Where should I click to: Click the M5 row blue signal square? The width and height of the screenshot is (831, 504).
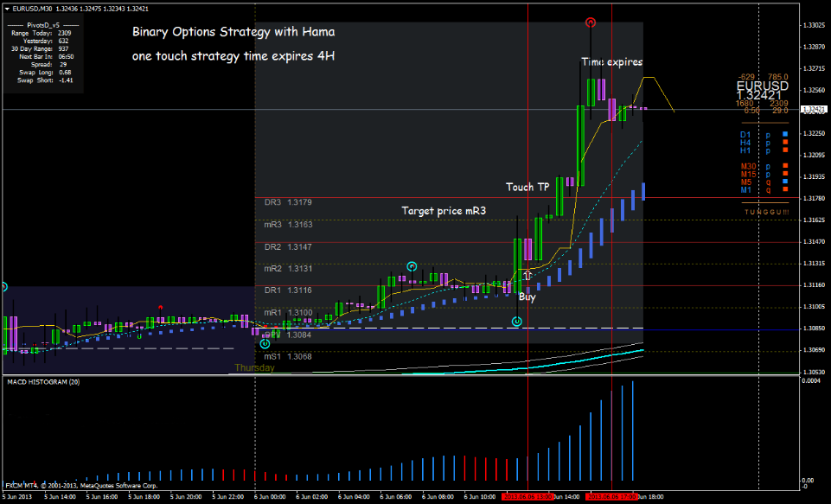(x=785, y=182)
